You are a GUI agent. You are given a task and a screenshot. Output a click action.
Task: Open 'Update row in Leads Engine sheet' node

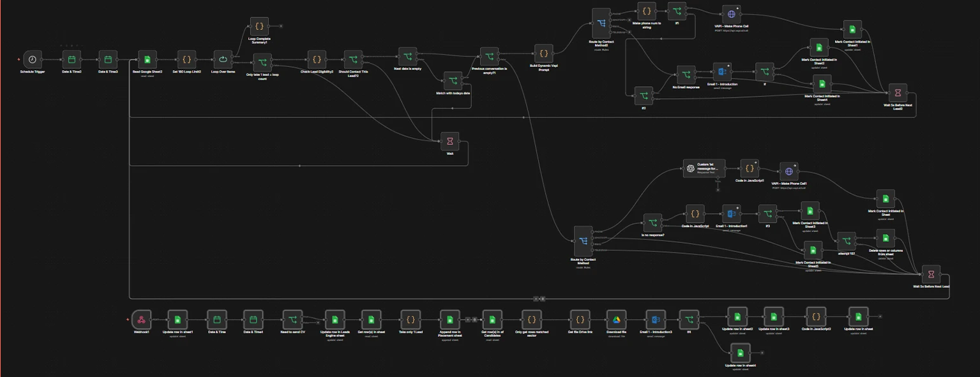pos(335,319)
